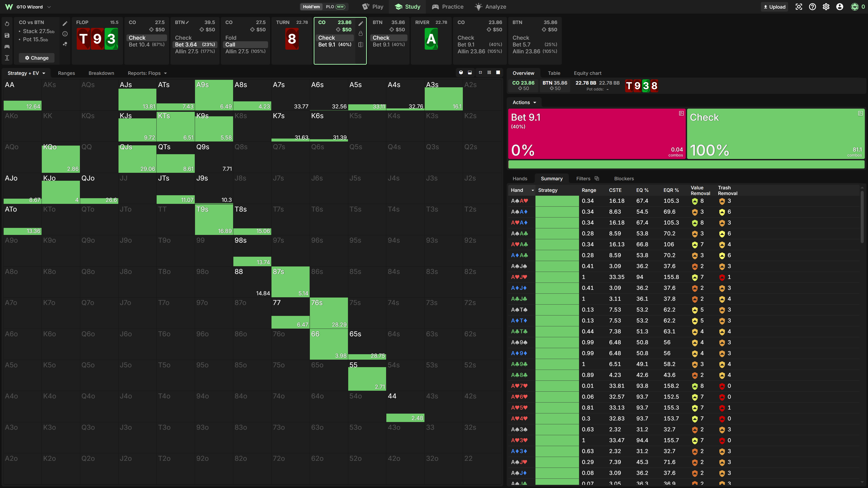This screenshot has width=868, height=488.
Task: Click the compare icon under the lock
Action: click(360, 44)
